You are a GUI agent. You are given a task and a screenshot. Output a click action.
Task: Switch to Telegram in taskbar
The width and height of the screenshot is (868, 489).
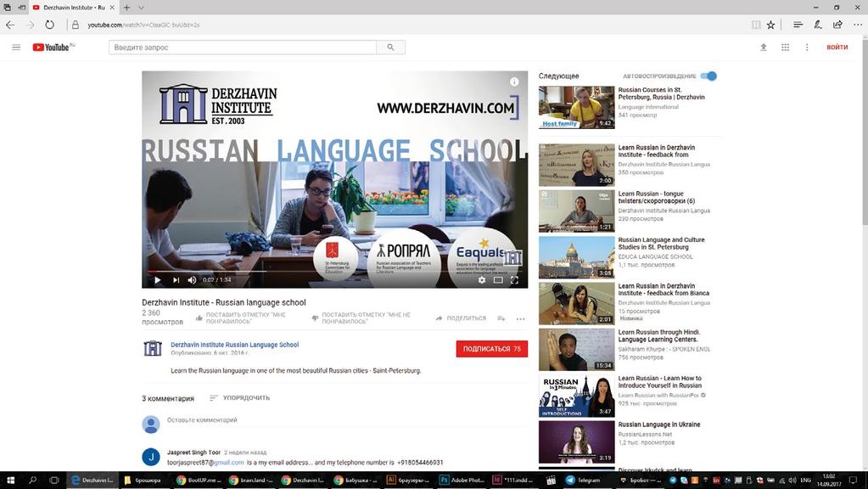pos(584,481)
